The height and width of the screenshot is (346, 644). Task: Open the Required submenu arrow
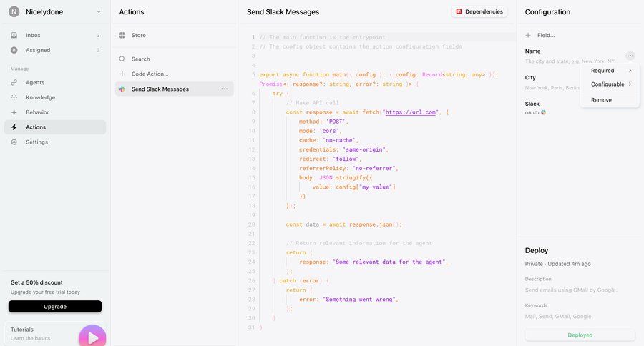630,71
